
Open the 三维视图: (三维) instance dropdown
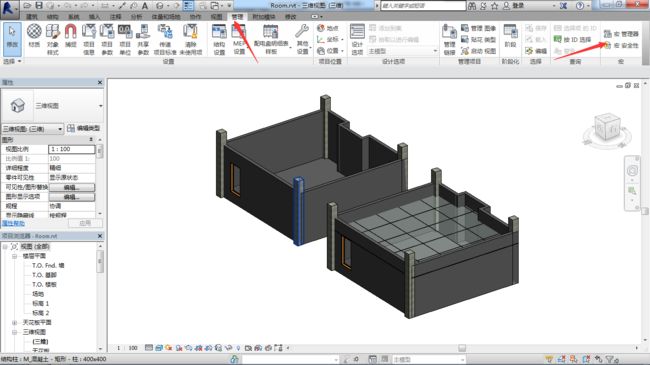[x=33, y=129]
